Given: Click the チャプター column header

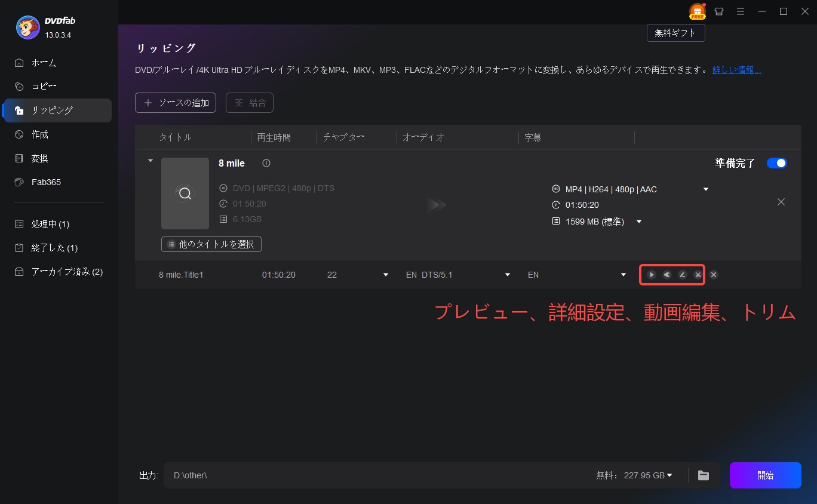Looking at the screenshot, I should click(343, 137).
